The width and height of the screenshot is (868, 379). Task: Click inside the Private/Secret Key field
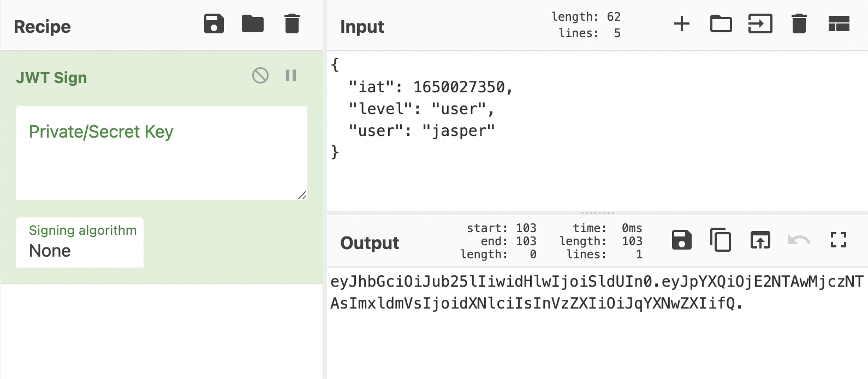[x=161, y=164]
